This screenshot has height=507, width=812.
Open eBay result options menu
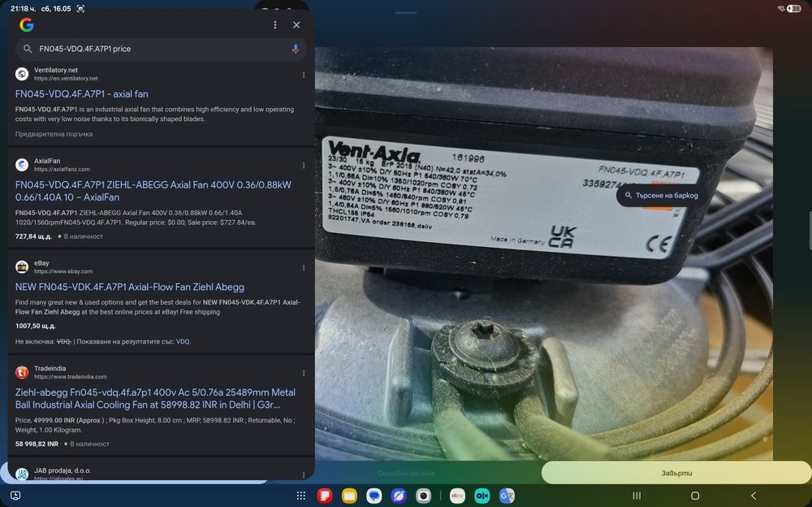click(304, 267)
